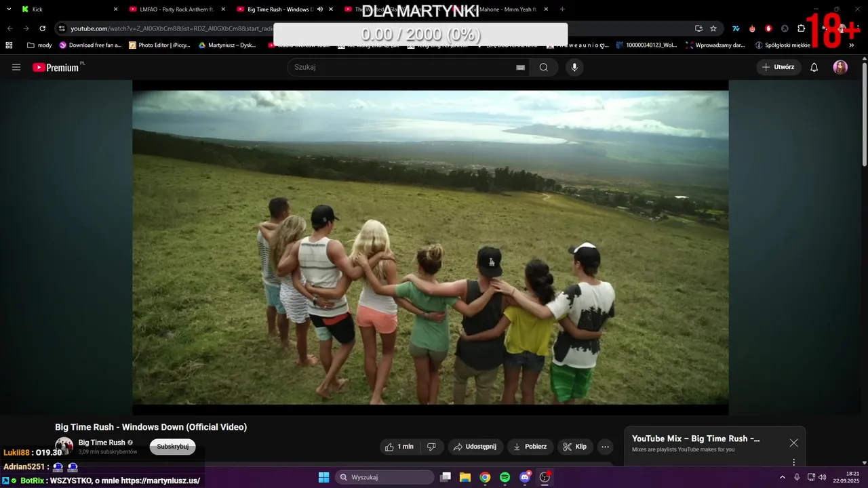The image size is (868, 488).
Task: Open OBS Studio from the taskbar
Action: coord(545,477)
